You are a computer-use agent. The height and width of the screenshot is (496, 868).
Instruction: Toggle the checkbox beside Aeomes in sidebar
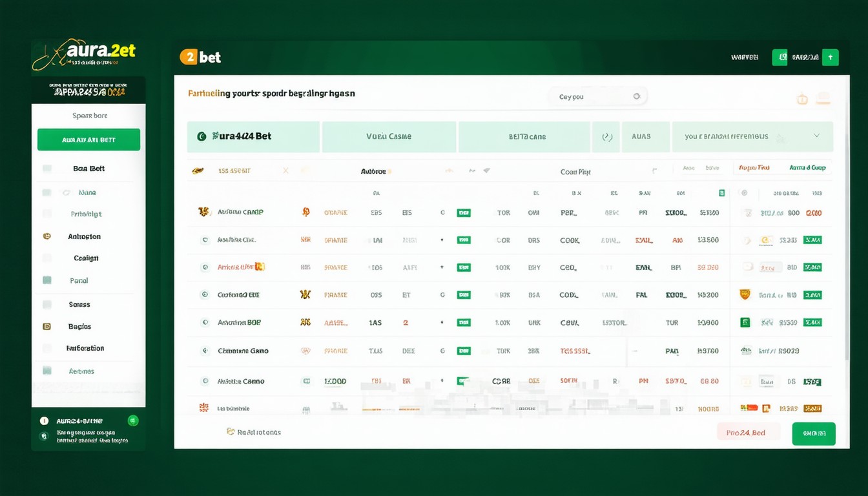coord(47,371)
